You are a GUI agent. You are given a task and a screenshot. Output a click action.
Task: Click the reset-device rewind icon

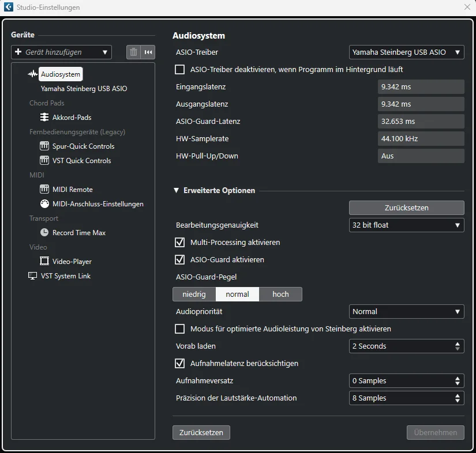point(148,52)
